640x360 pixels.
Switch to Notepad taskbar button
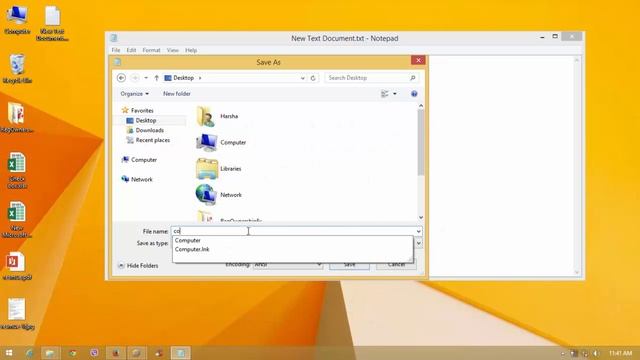[x=180, y=353]
